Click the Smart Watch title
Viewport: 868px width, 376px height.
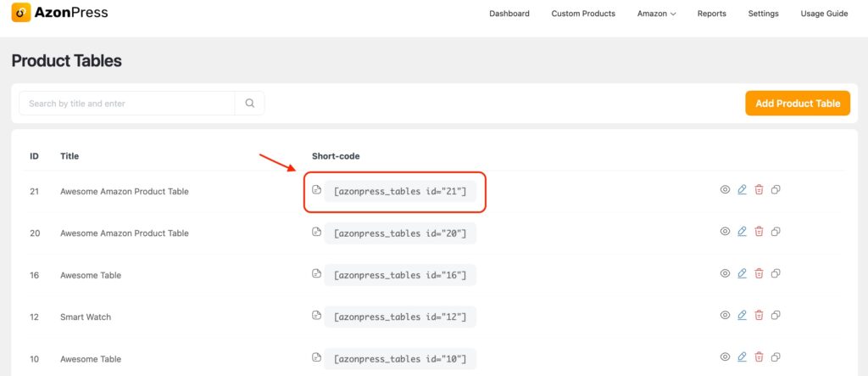click(x=86, y=317)
